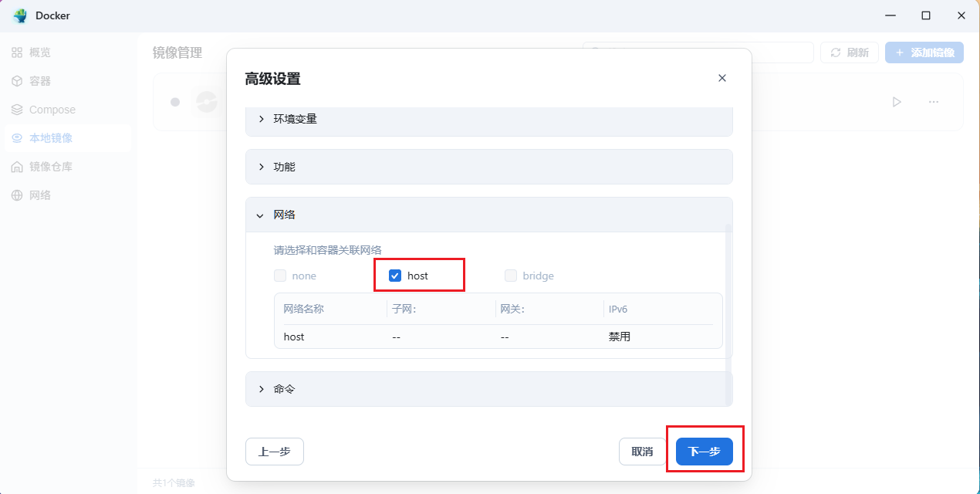Close the 高级设置 dialog with X icon

(x=722, y=78)
